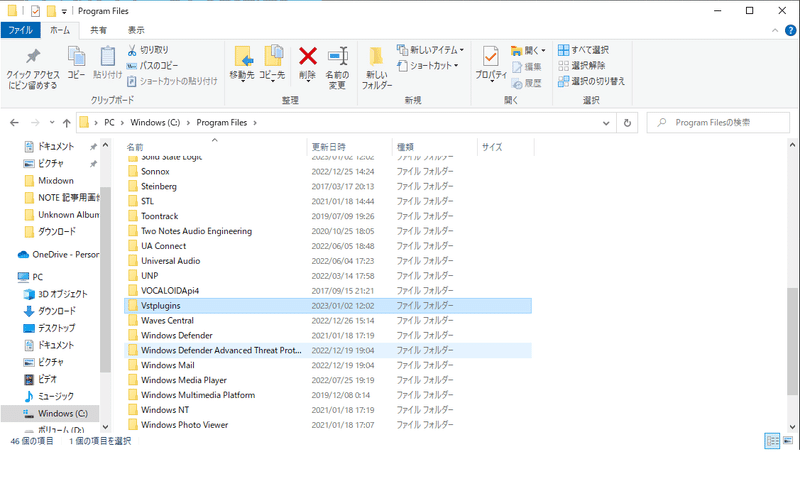Viewport: 800px width, 478px height.
Task: Select the Steinberg folder
Action: click(x=328, y=186)
